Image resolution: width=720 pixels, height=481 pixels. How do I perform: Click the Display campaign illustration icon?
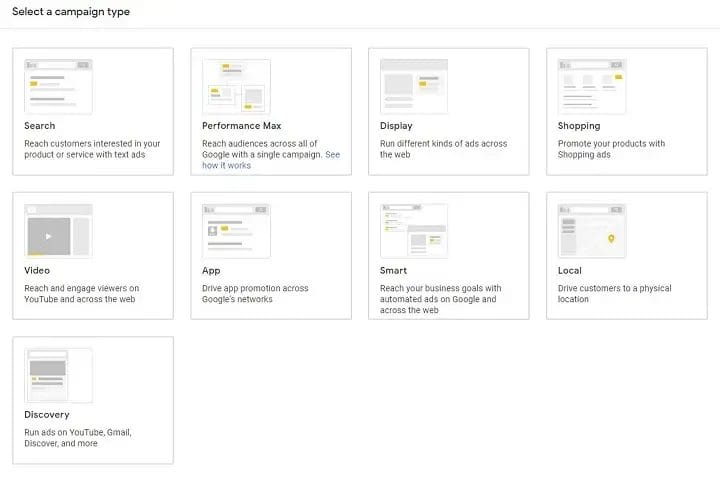coord(414,86)
